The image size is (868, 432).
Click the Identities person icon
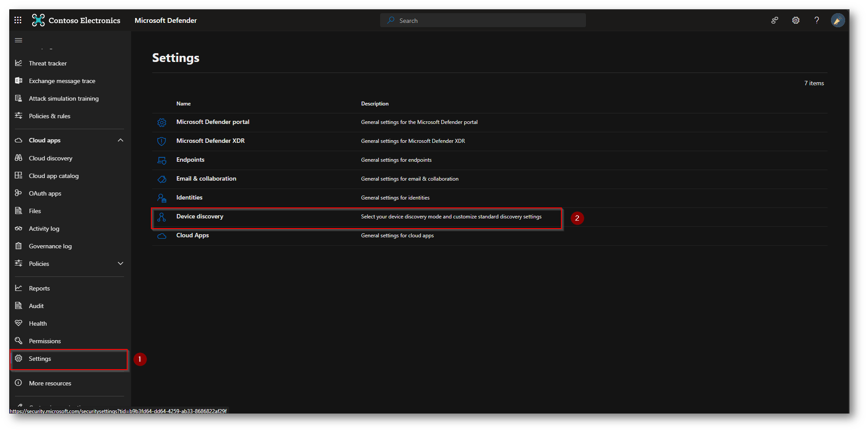(x=162, y=198)
